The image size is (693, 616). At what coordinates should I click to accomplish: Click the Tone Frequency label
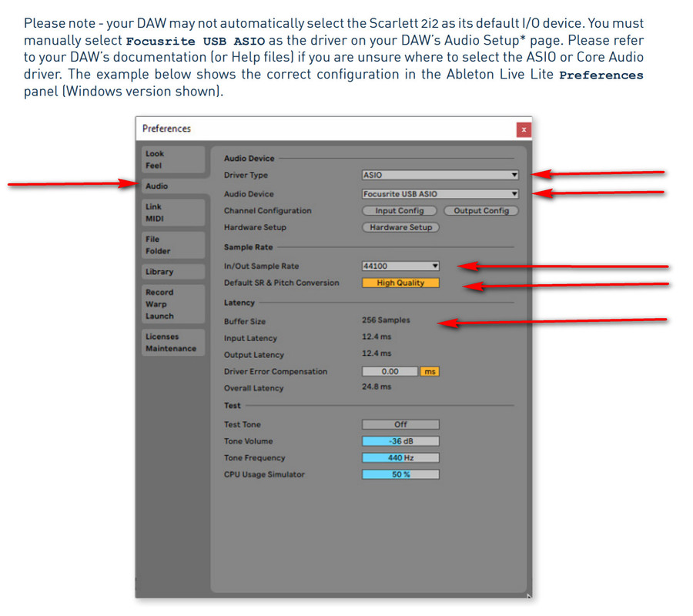pyautogui.click(x=254, y=458)
